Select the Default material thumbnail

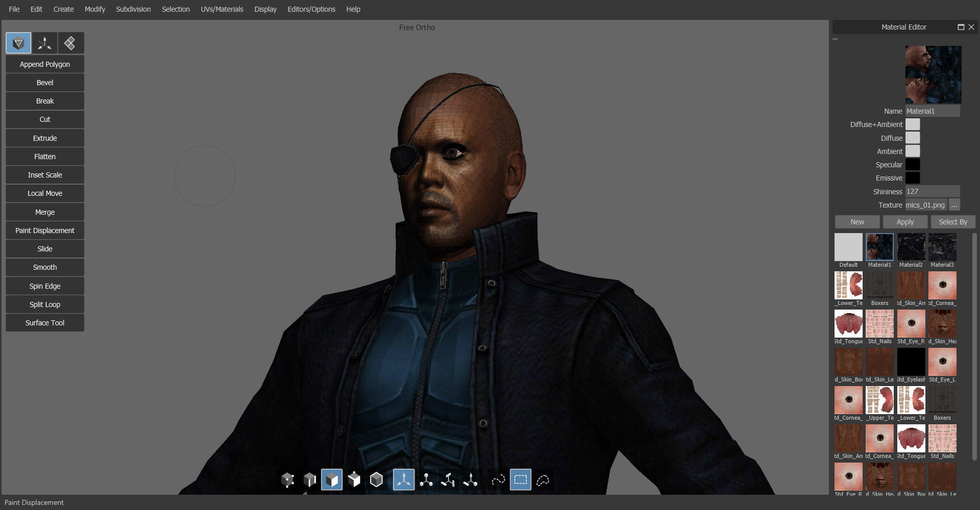(848, 247)
